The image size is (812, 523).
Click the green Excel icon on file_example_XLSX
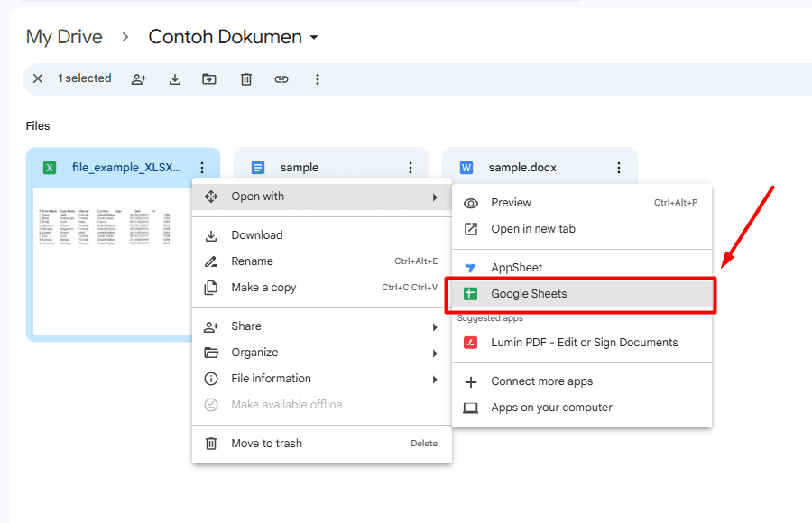click(50, 168)
